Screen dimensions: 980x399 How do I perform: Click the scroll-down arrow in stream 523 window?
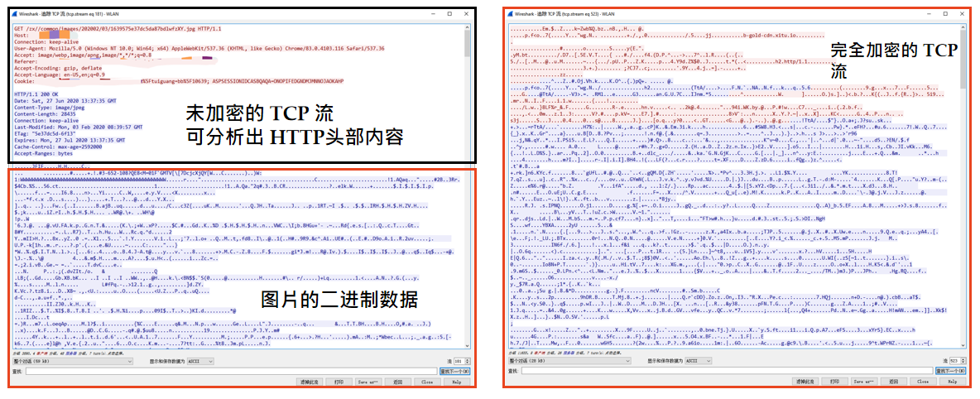coord(963,345)
